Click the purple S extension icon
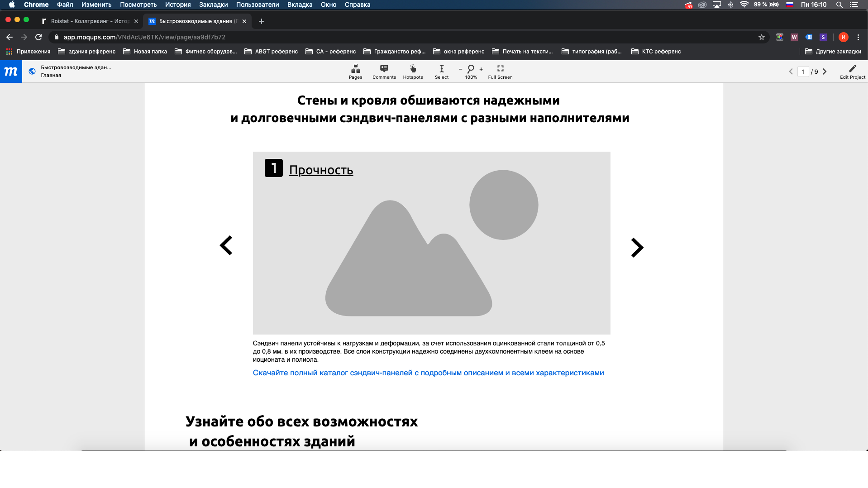Screen dimensions: 868x488 [823, 37]
